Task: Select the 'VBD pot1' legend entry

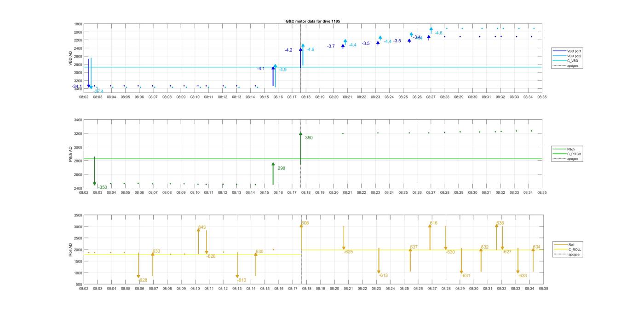Action: click(x=567, y=51)
